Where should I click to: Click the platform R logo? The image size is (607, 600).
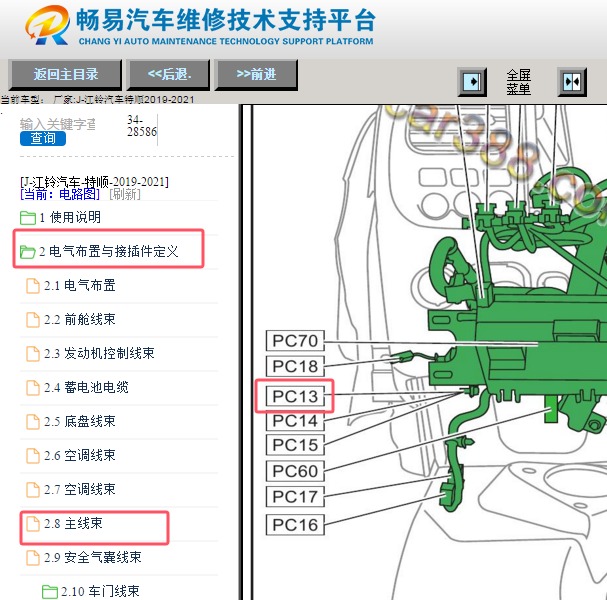click(x=48, y=25)
